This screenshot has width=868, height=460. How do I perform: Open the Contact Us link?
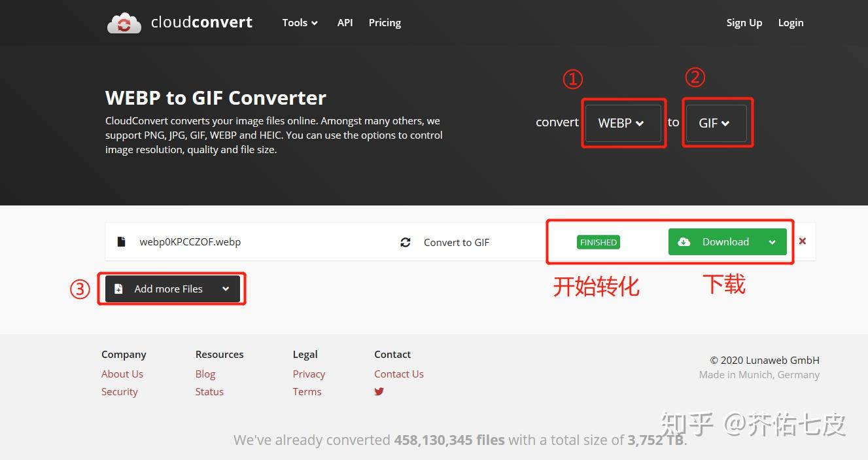pos(399,374)
